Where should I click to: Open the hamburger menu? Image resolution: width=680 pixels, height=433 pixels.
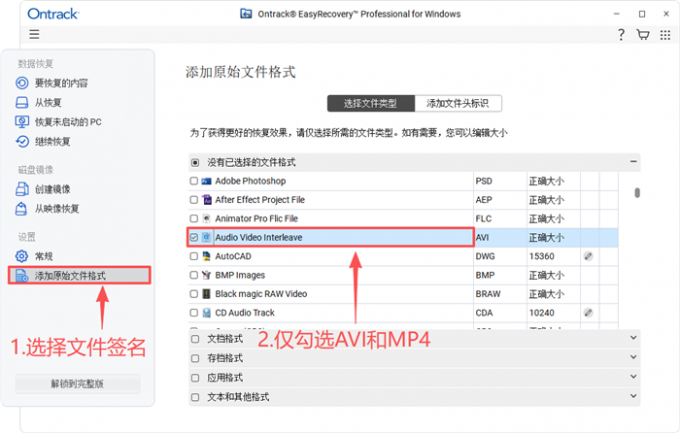tap(34, 34)
